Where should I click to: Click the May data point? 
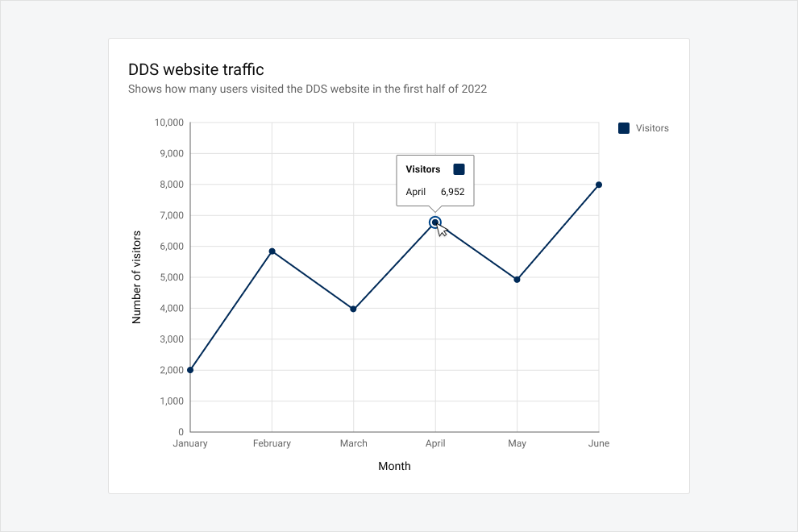click(x=517, y=280)
